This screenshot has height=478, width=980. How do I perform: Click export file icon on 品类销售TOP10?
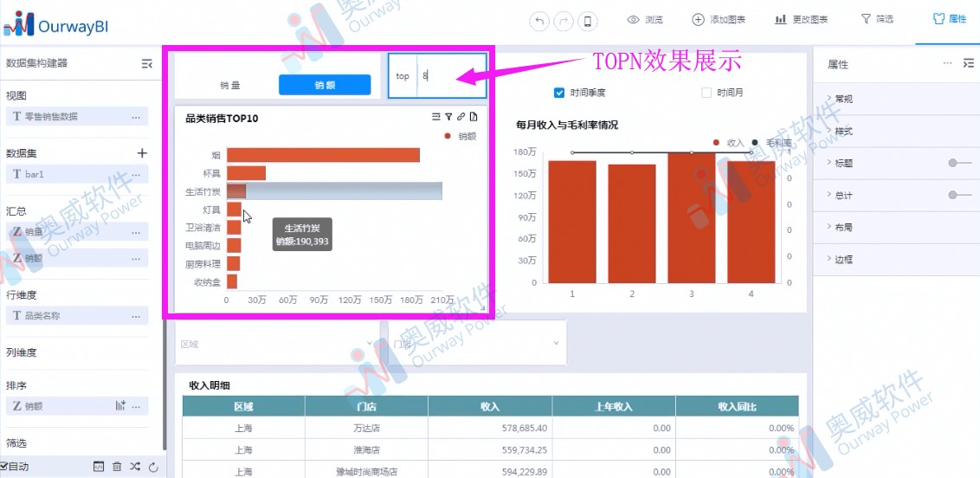tap(474, 117)
